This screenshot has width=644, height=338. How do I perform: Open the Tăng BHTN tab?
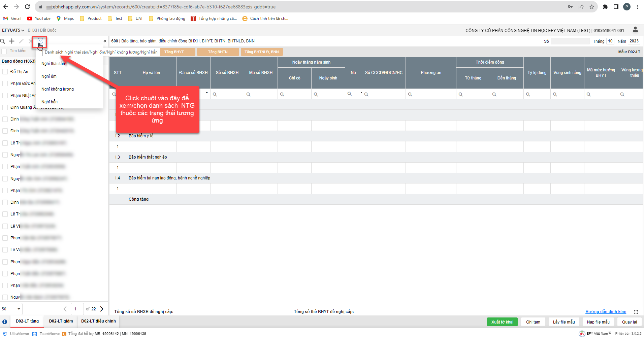(x=218, y=52)
